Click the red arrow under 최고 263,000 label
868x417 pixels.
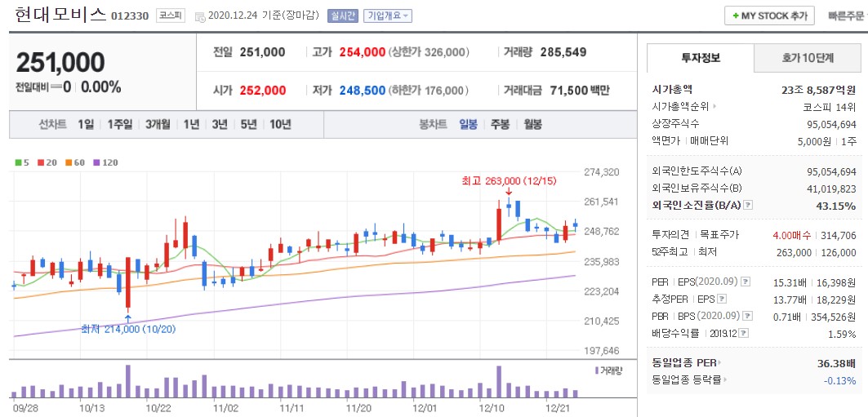(509, 191)
